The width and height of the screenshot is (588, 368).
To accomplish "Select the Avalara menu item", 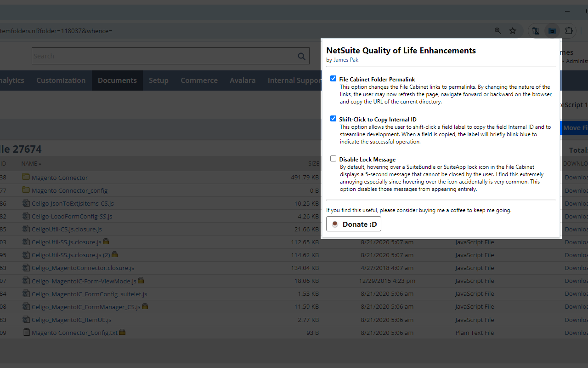I will coord(243,80).
